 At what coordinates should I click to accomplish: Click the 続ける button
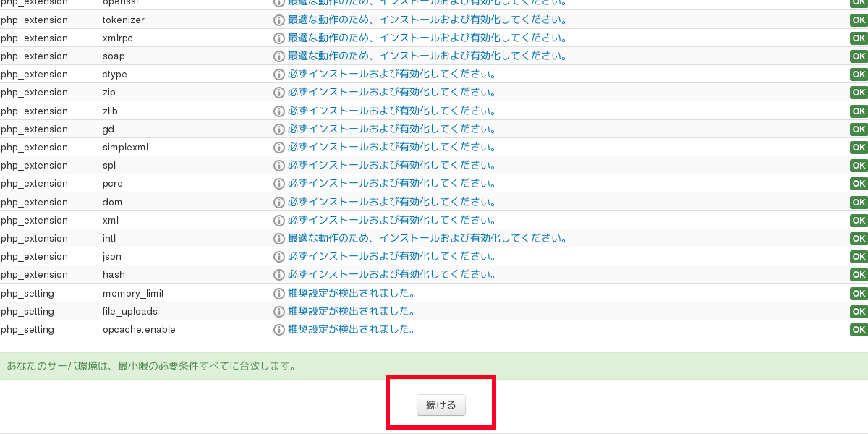click(441, 405)
